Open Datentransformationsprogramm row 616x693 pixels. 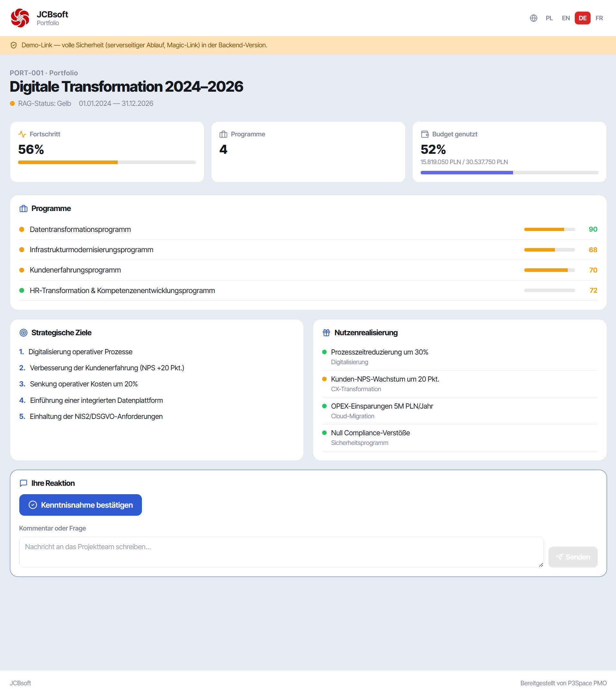(308, 229)
